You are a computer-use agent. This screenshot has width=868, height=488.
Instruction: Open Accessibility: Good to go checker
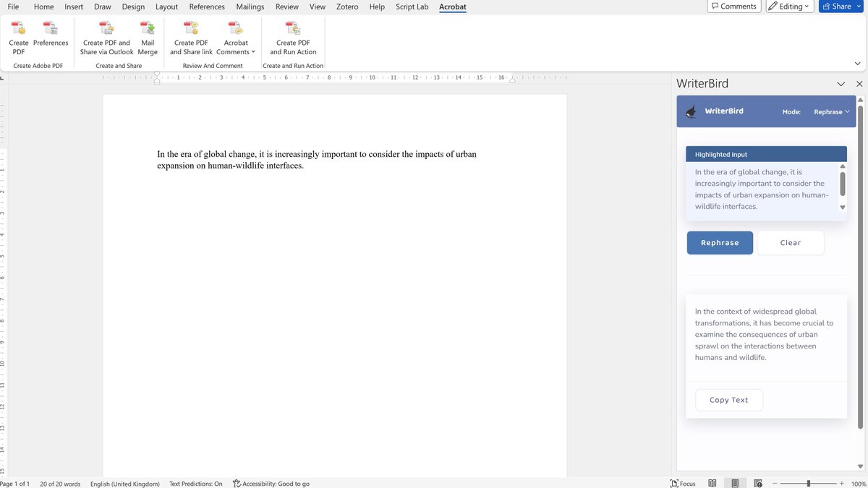271,484
